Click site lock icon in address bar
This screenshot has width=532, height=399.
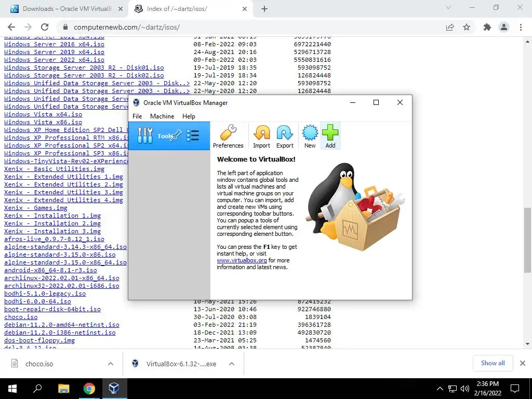tap(66, 27)
